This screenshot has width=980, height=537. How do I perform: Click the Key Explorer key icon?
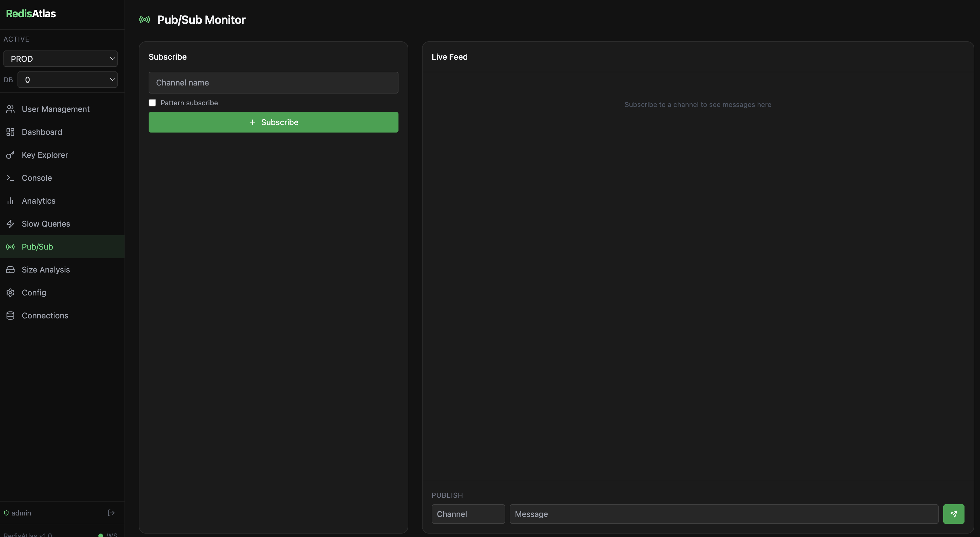[10, 155]
